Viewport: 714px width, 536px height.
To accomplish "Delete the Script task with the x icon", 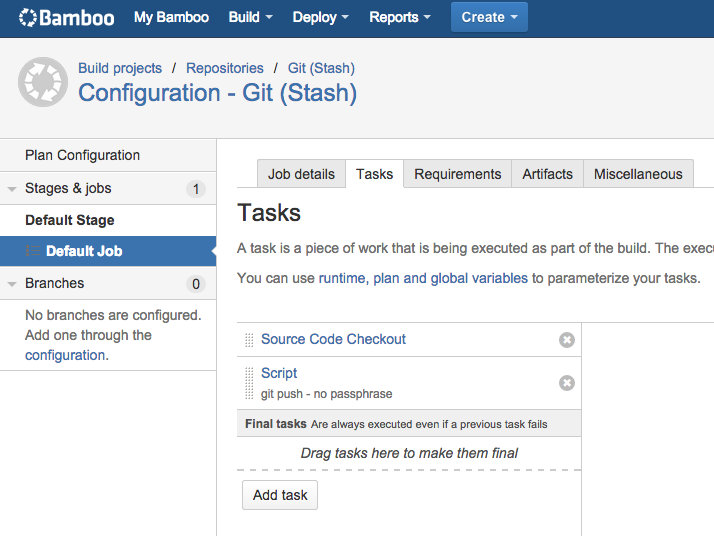I will coord(567,383).
